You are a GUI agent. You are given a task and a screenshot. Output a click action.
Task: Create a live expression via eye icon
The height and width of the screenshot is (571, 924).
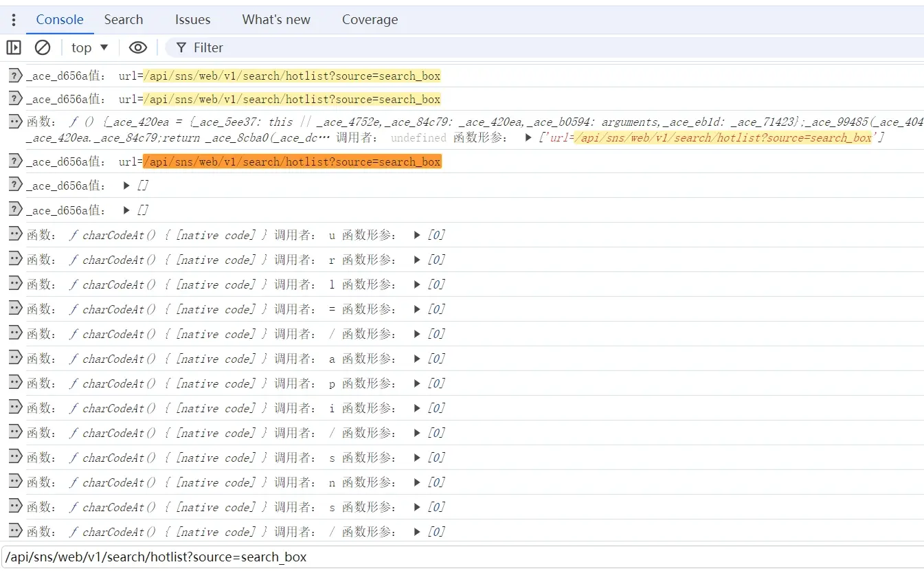point(138,47)
